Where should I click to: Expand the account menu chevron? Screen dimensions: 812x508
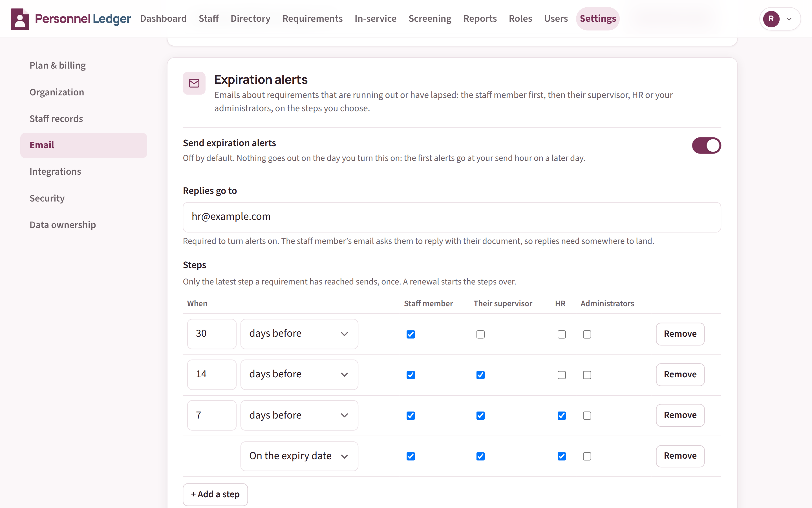pyautogui.click(x=789, y=19)
